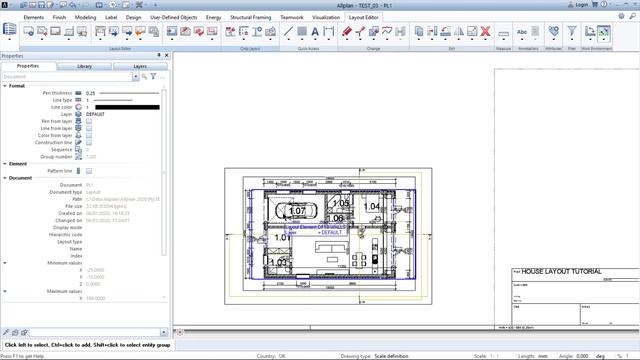This screenshot has width=640, height=360.
Task: Click the Line type preview line
Action: click(x=113, y=100)
